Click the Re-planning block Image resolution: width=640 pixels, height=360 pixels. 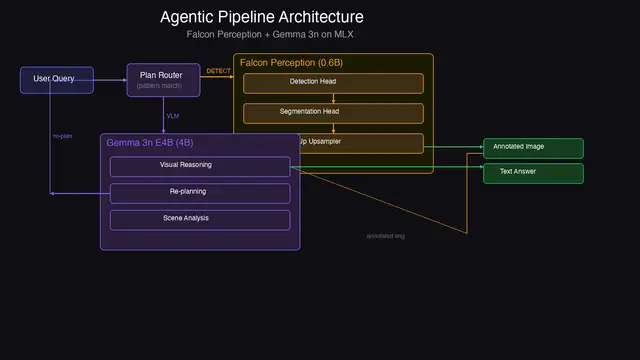[200, 193]
